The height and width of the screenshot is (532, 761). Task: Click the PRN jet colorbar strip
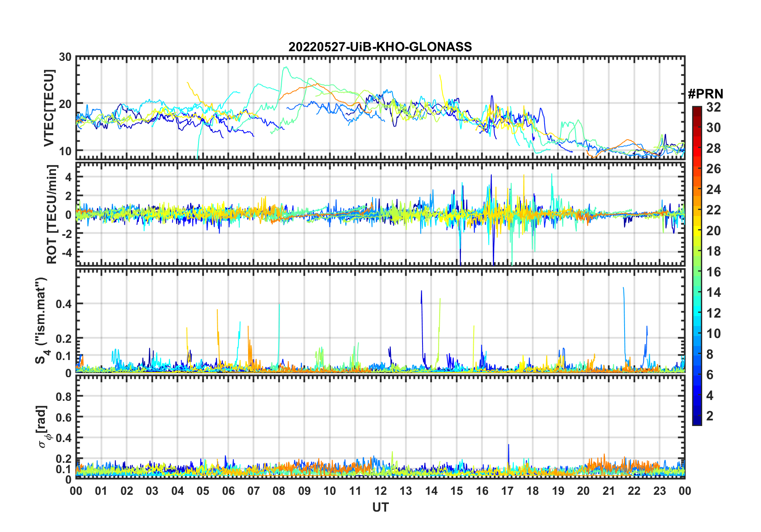[697, 266]
